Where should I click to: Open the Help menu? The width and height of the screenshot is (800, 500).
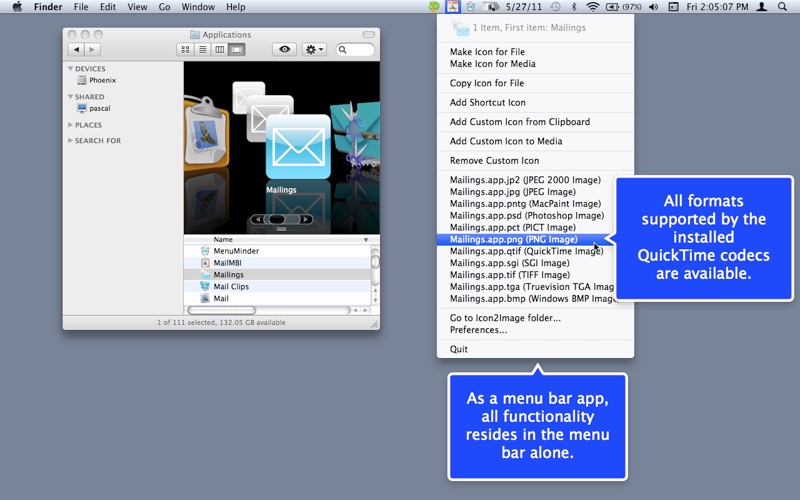click(x=236, y=7)
